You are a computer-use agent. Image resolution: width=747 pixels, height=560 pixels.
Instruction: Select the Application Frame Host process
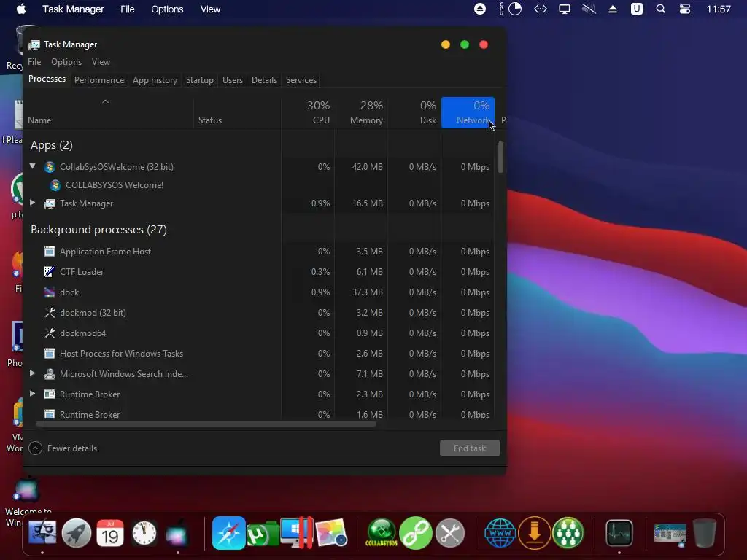coord(259,251)
